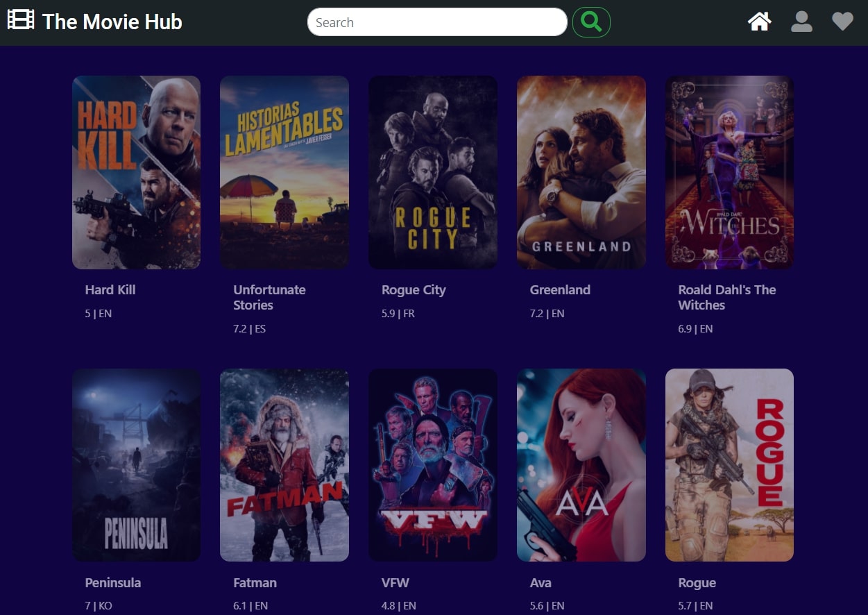
Task: Click the green magnifier search button
Action: [591, 22]
